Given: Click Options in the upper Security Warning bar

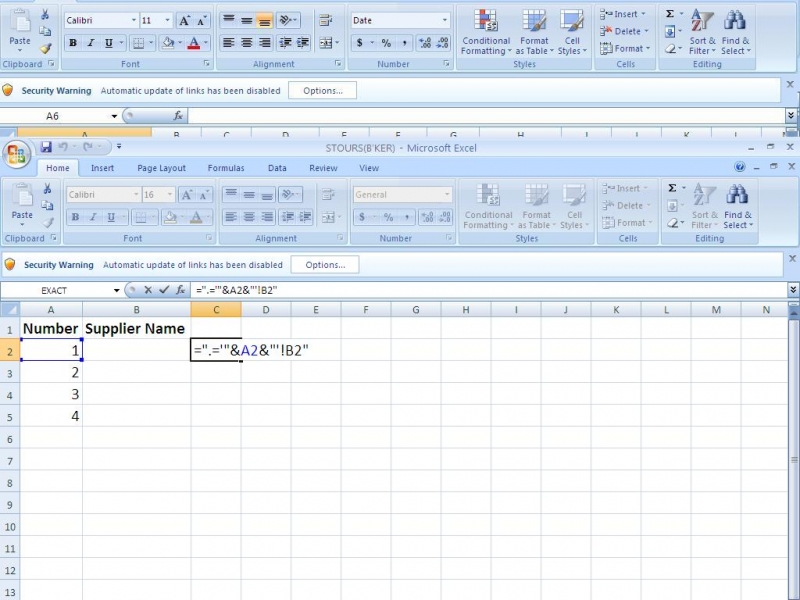Looking at the screenshot, I should coord(322,90).
